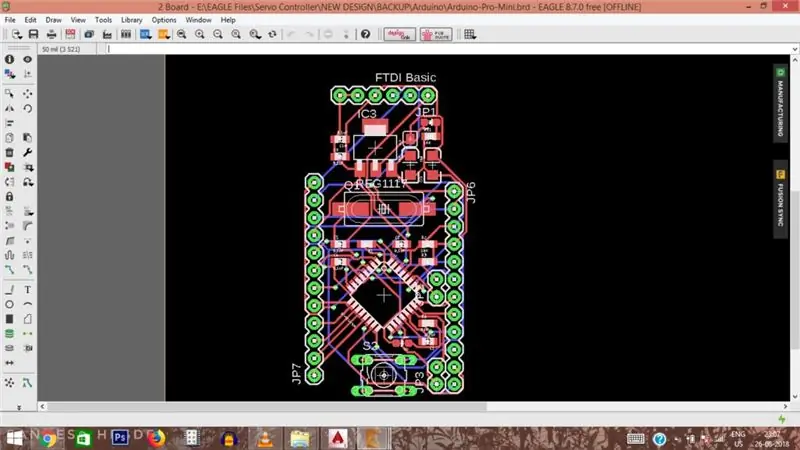
Task: Focus the command line input field
Action: pos(448,49)
